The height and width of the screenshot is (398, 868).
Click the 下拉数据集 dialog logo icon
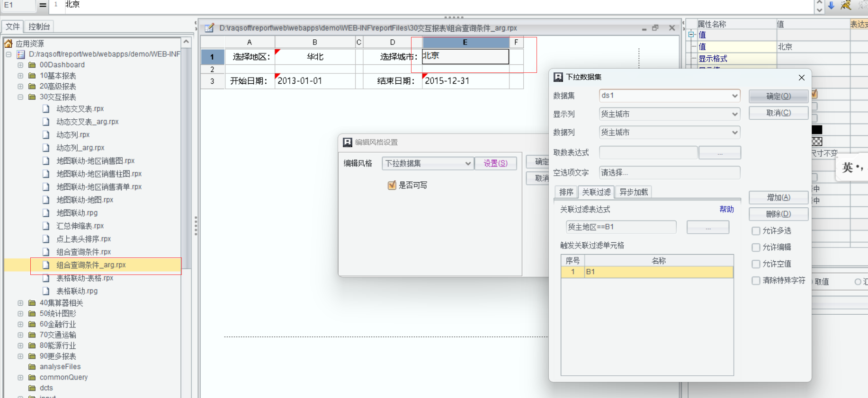point(559,77)
